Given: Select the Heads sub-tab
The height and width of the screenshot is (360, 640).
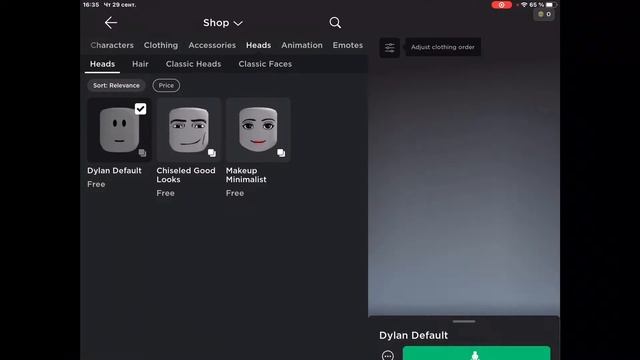Looking at the screenshot, I should [102, 64].
